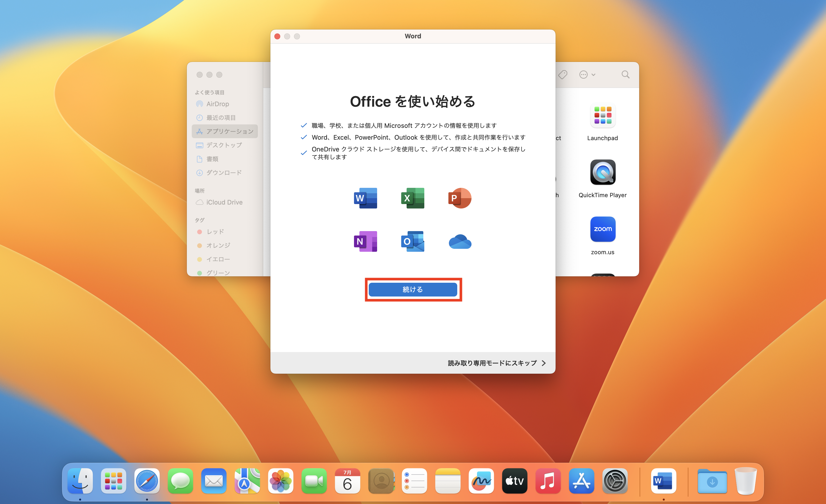Image resolution: width=826 pixels, height=504 pixels.
Task: Skip via 読み取り専用モードにスキップ link
Action: click(497, 363)
